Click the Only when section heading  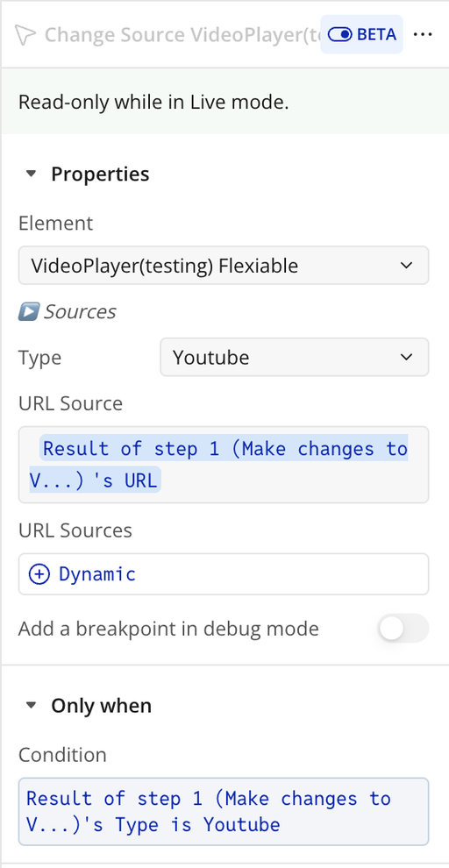[102, 706]
